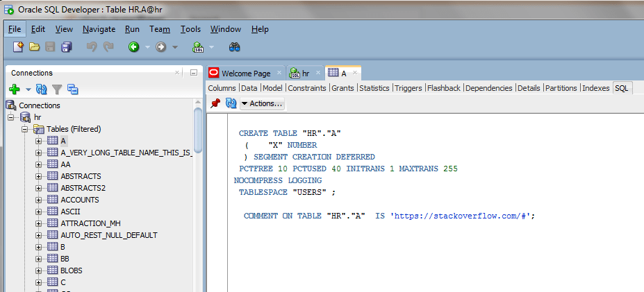Expand table A in the tree
Screen dimensions: 644x292
click(x=39, y=141)
